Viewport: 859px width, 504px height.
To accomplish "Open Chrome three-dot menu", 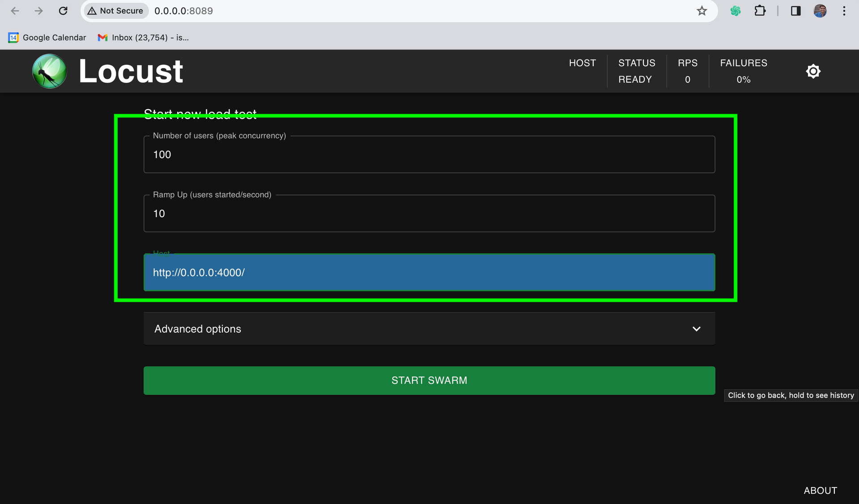I will tap(844, 11).
